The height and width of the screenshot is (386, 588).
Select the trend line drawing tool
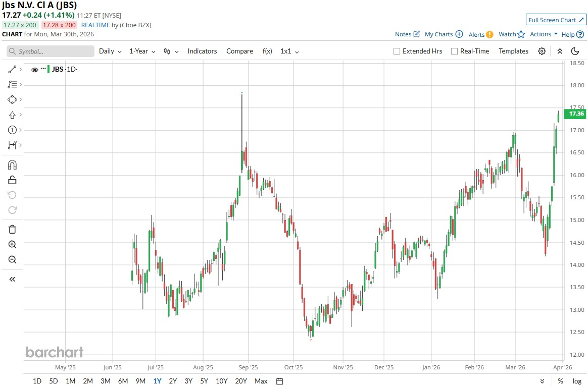(12, 69)
